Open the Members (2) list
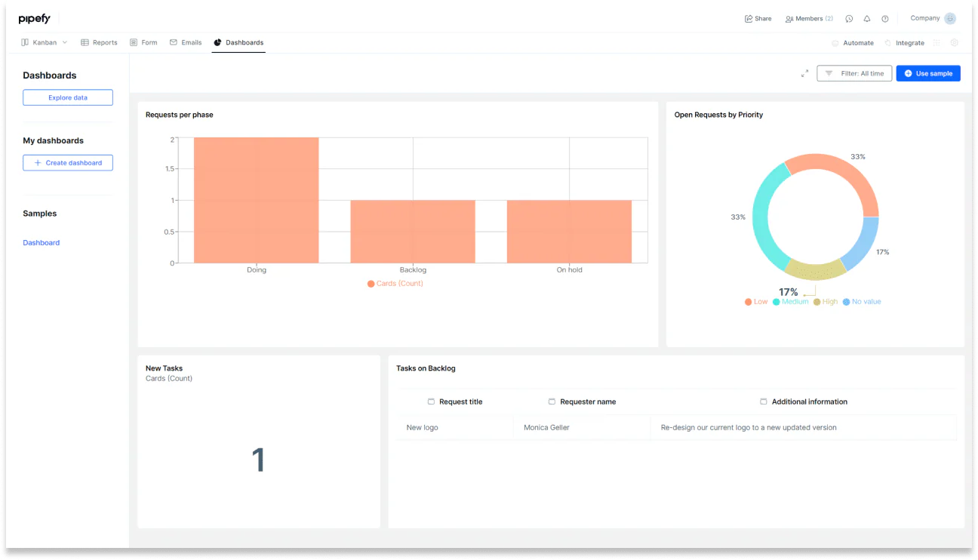978x560 pixels. 809,19
